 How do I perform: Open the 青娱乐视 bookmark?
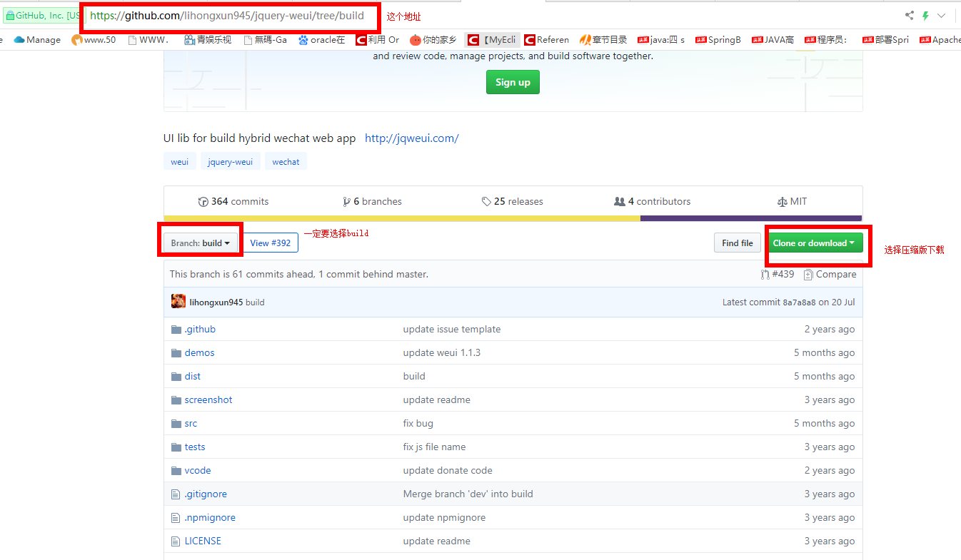208,40
